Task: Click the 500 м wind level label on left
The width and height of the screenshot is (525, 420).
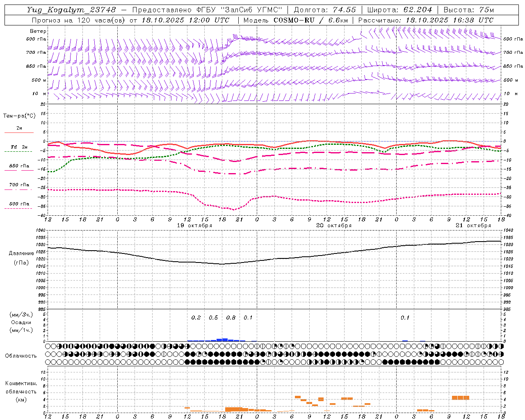Action: pyautogui.click(x=39, y=80)
